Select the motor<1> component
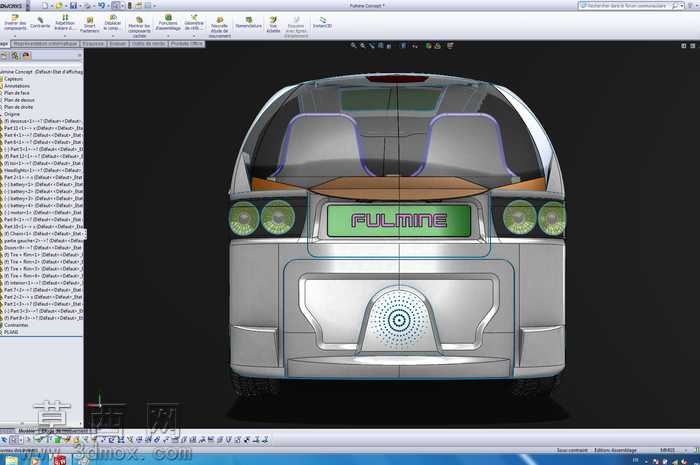The height and width of the screenshot is (465, 700). click(42, 213)
